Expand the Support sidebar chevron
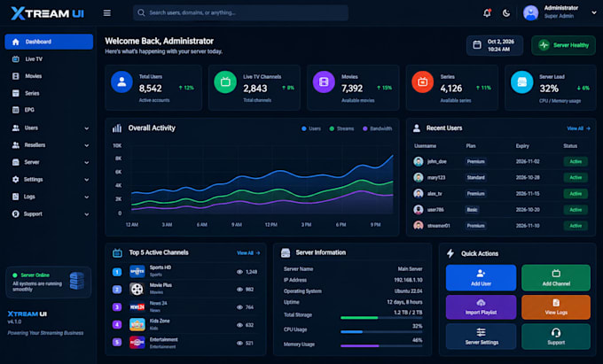603x364 pixels. point(87,214)
